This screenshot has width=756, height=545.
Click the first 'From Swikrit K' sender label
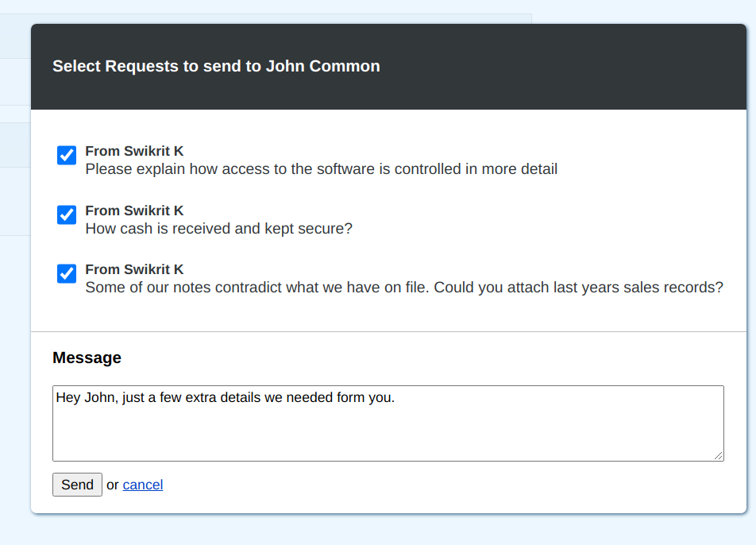pos(133,150)
